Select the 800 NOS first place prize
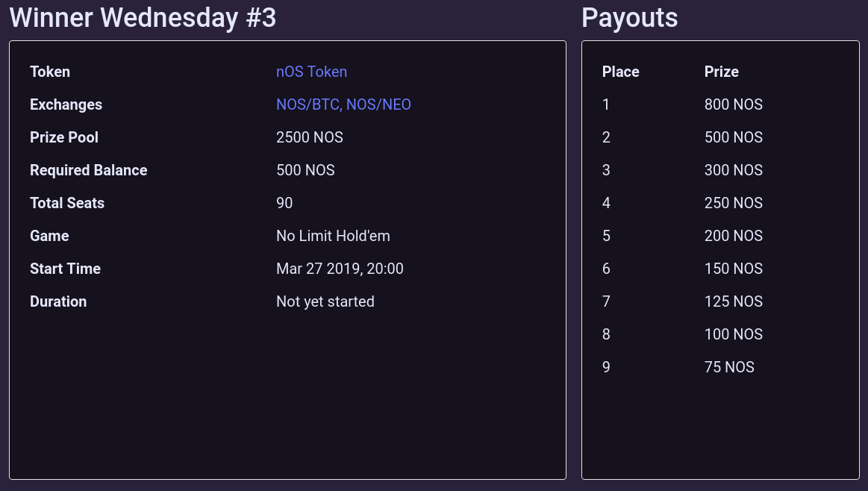868x491 pixels. pyautogui.click(x=733, y=104)
